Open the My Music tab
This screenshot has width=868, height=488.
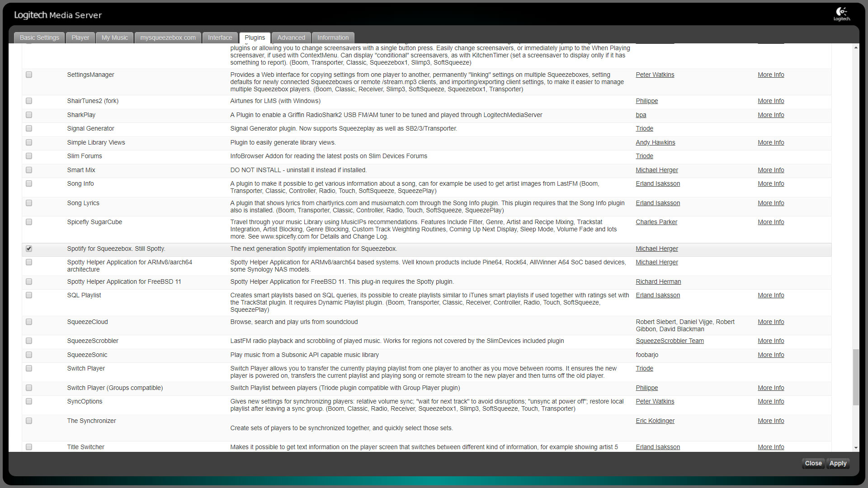(x=115, y=38)
